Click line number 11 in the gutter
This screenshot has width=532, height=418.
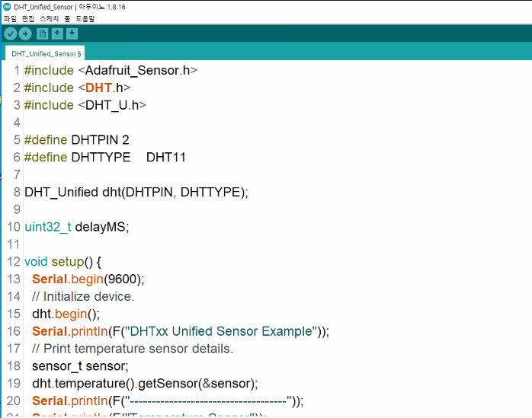(14, 244)
